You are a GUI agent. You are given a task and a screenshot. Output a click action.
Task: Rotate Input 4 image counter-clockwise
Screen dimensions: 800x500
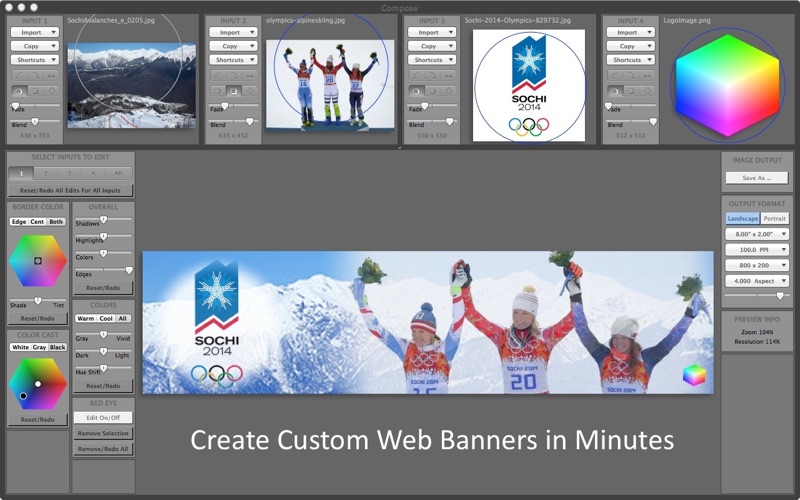coord(615,76)
